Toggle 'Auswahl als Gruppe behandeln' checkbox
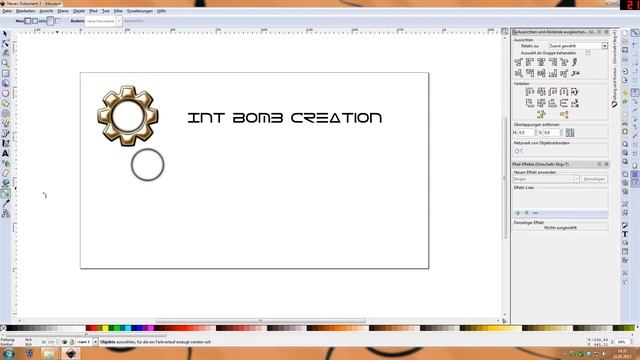 click(x=588, y=53)
